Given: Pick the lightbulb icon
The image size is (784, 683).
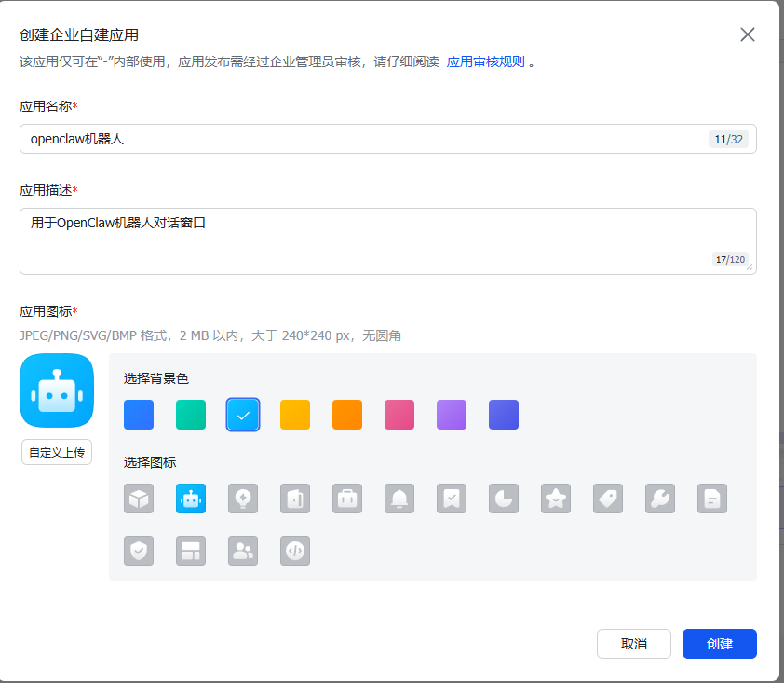Looking at the screenshot, I should click(x=243, y=499).
